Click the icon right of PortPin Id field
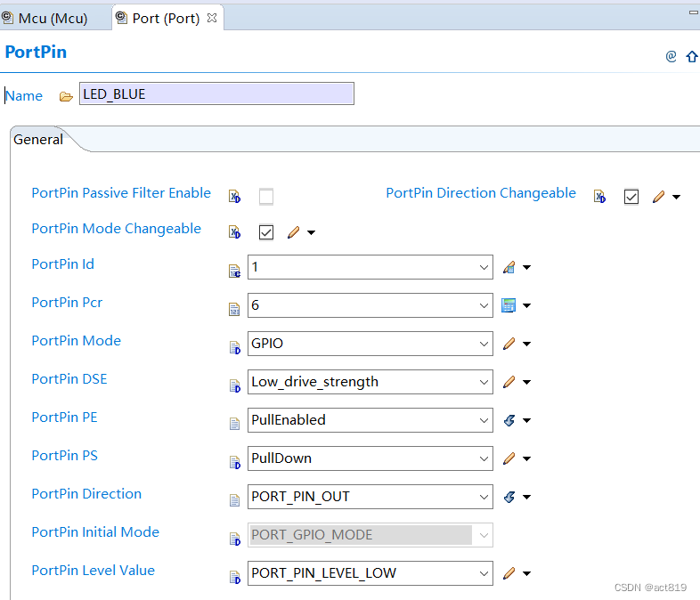This screenshot has width=700, height=600. 509,267
